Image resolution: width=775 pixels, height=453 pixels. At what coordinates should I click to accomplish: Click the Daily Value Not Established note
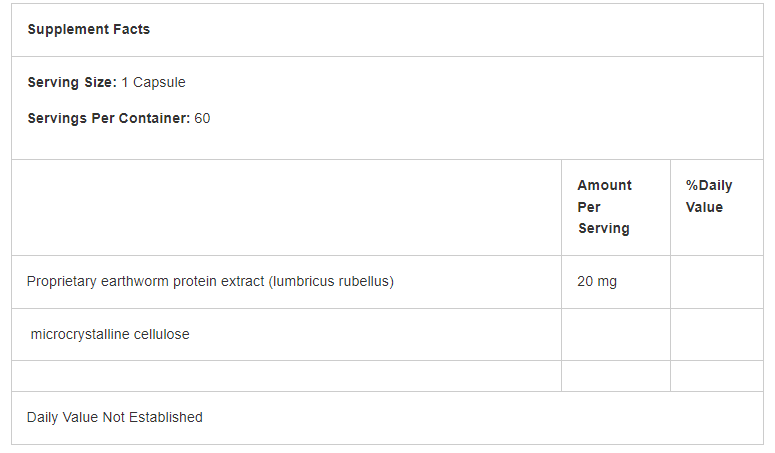point(114,417)
